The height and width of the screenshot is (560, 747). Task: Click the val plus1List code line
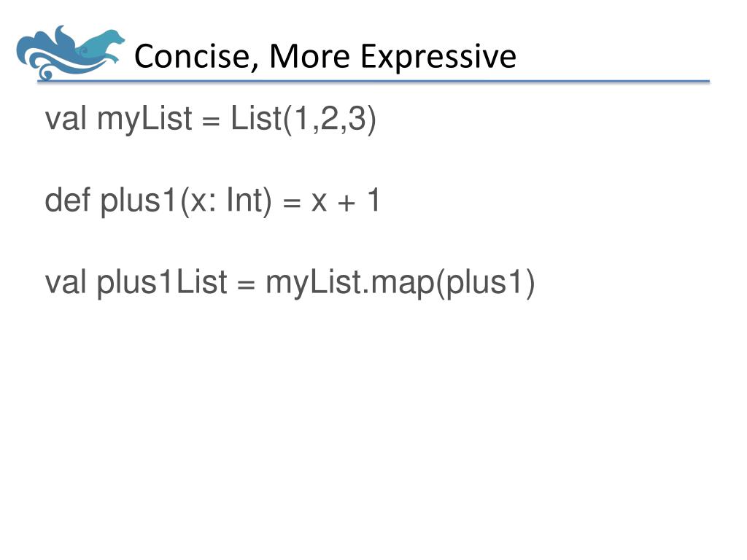[x=290, y=283]
